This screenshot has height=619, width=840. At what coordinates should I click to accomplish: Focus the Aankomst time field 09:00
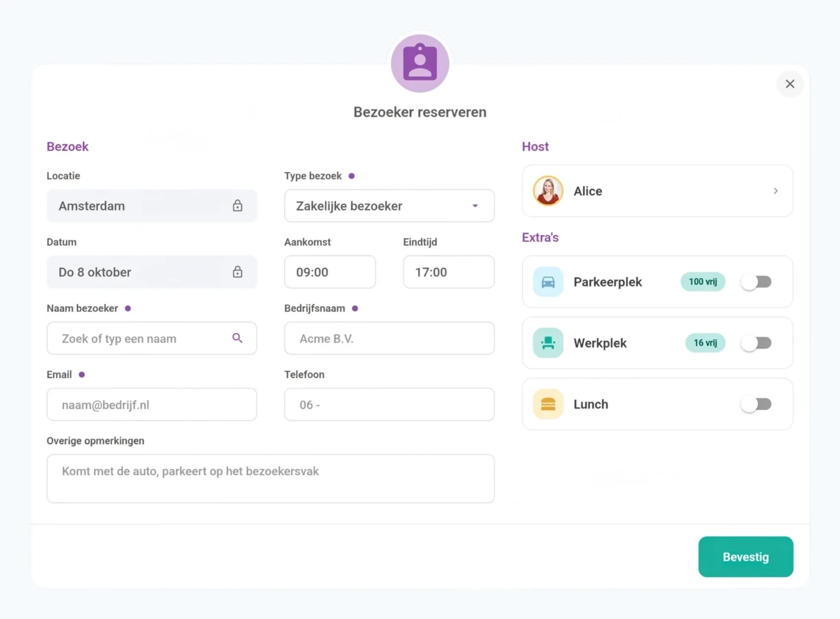(x=330, y=272)
